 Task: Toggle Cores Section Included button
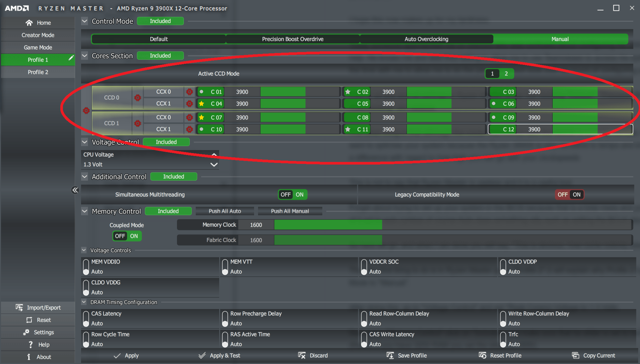(160, 56)
